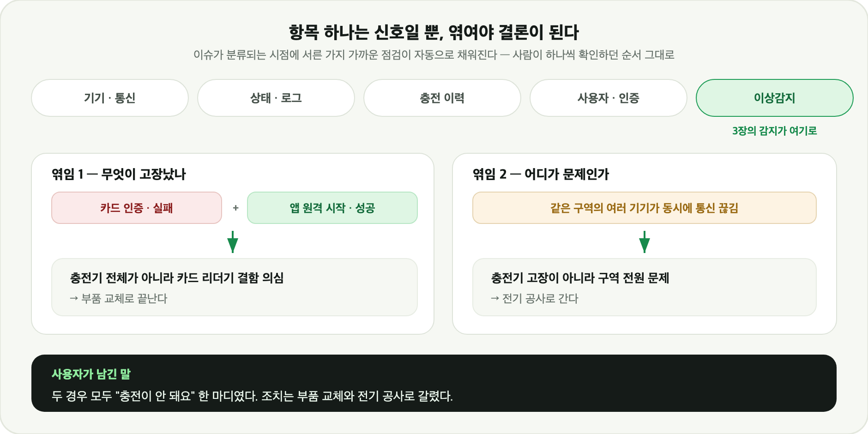The height and width of the screenshot is (434, 868).
Task: Select the green 앱 원격 시작 · 성공 chip
Action: pos(332,208)
